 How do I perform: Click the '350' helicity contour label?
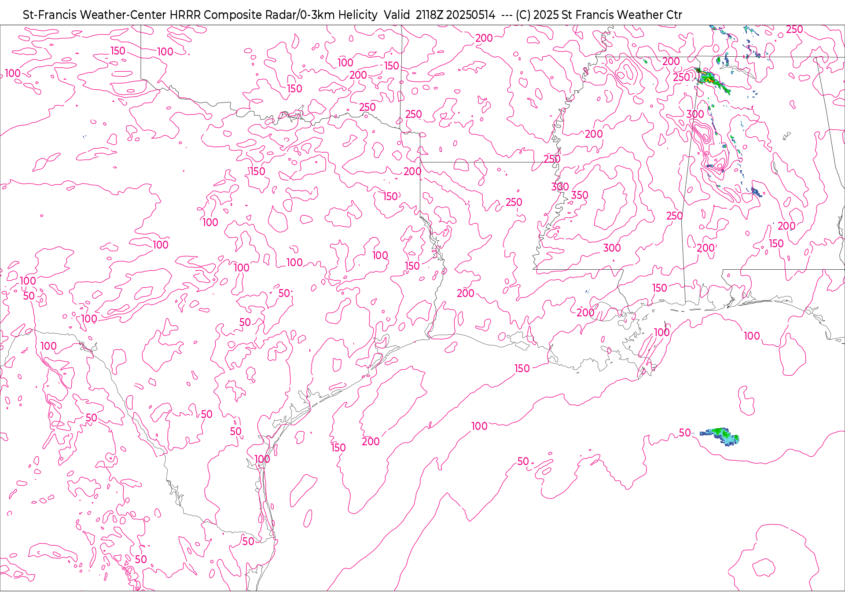pos(580,195)
